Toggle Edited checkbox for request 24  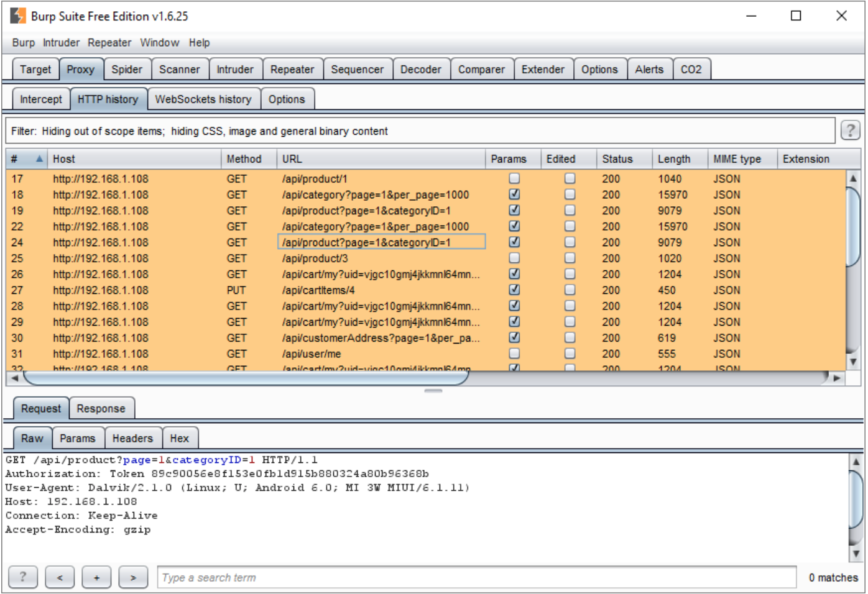pos(570,242)
